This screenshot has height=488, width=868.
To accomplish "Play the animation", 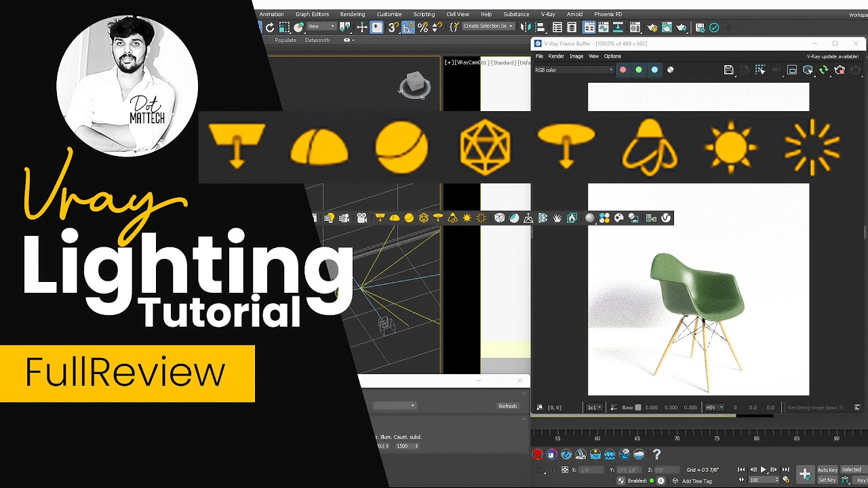I will tap(763, 469).
